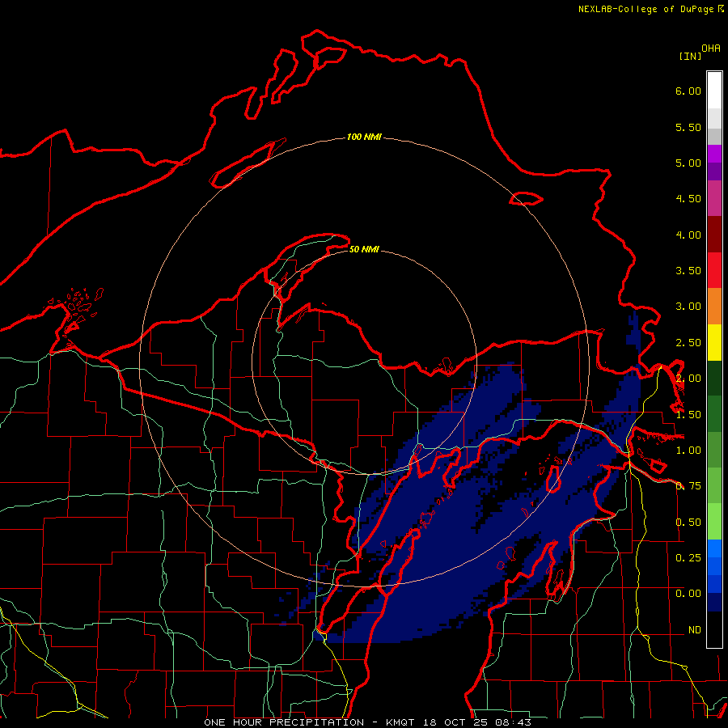
Task: Select the 0.50 legend value
Action: tap(688, 523)
